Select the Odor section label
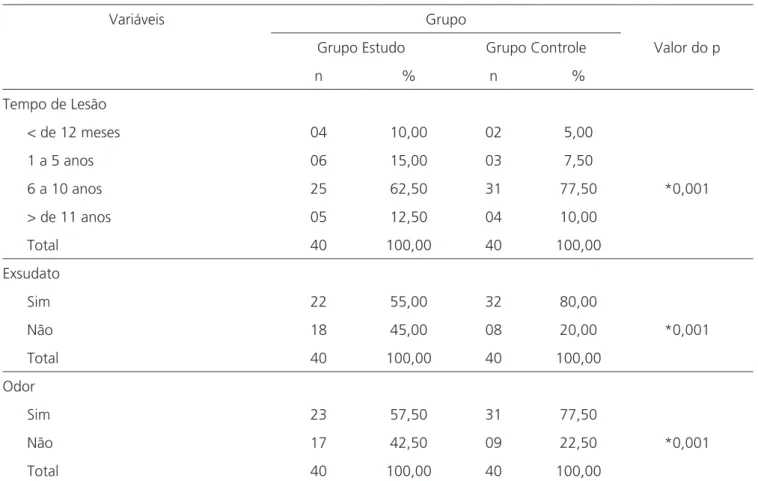The width and height of the screenshot is (758, 481). coord(19,387)
